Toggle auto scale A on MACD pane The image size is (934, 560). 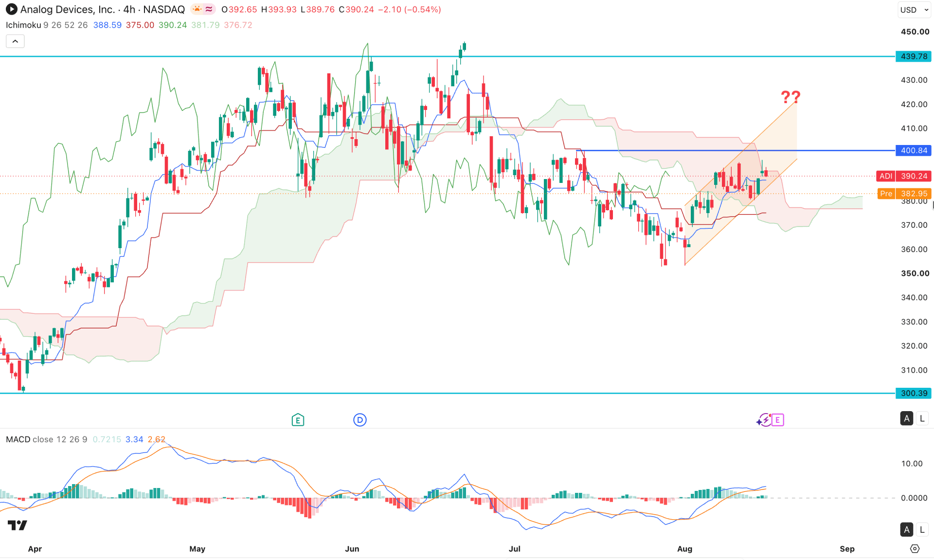pos(906,529)
